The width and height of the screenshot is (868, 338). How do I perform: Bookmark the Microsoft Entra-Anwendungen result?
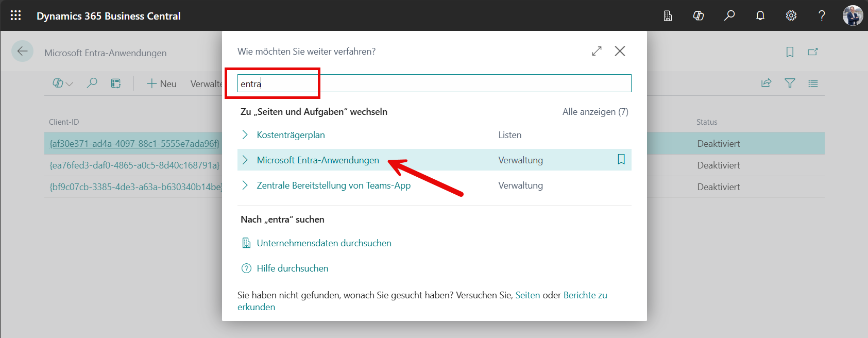coord(621,160)
